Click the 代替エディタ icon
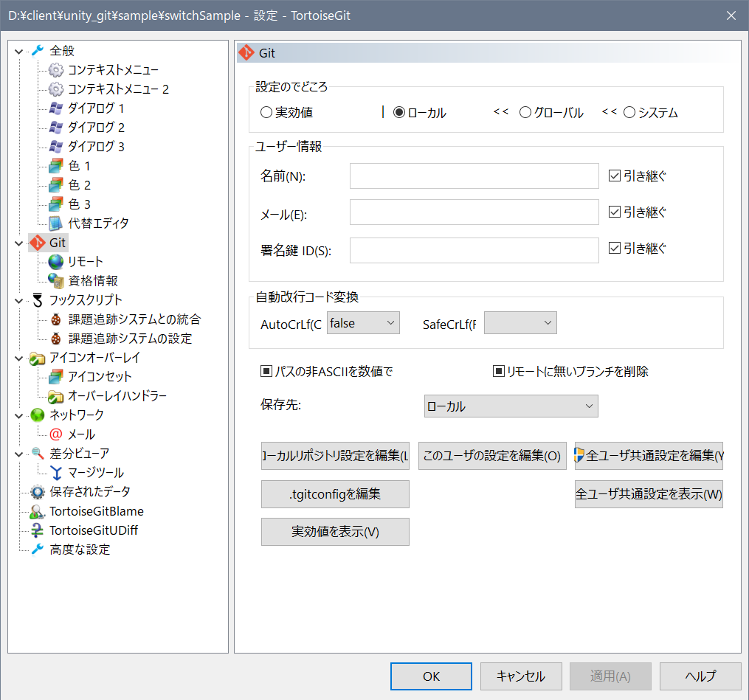Image resolution: width=749 pixels, height=700 pixels. tap(56, 223)
